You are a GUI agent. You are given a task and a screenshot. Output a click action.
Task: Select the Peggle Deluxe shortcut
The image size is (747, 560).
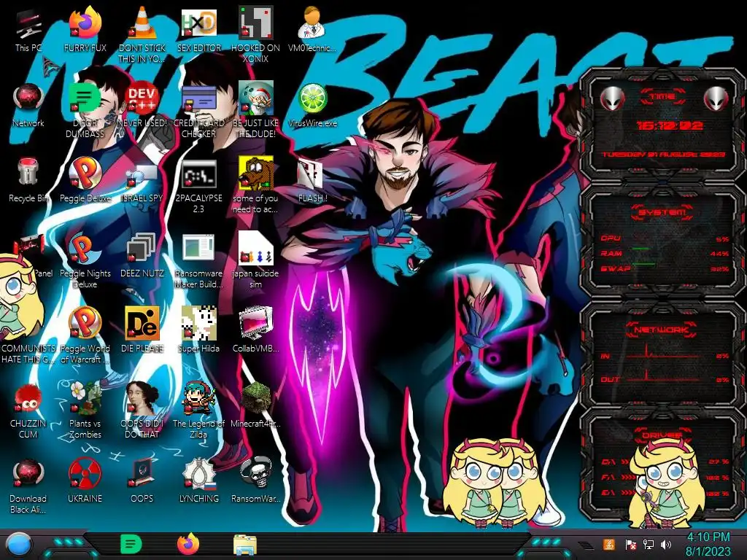(x=85, y=180)
